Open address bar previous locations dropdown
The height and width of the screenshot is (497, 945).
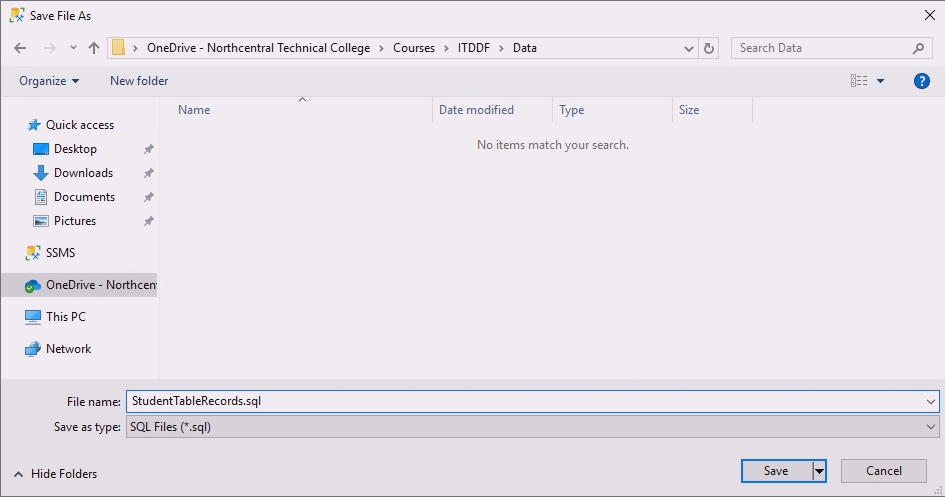688,48
